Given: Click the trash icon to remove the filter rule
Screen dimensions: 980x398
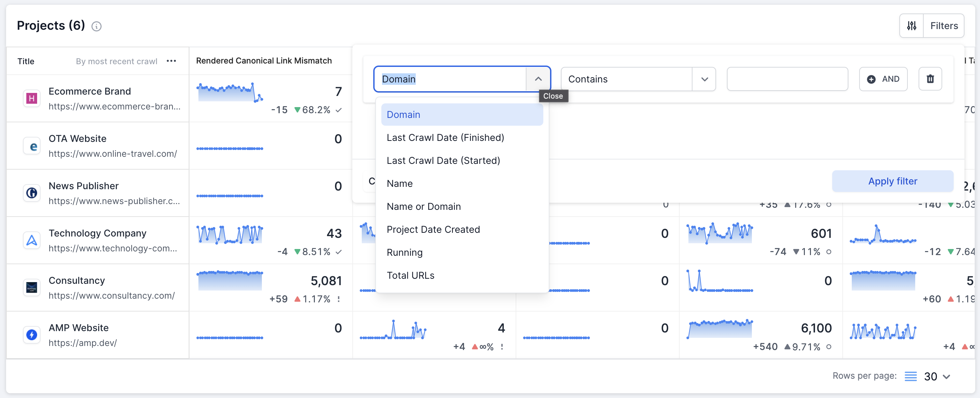Looking at the screenshot, I should click(930, 79).
